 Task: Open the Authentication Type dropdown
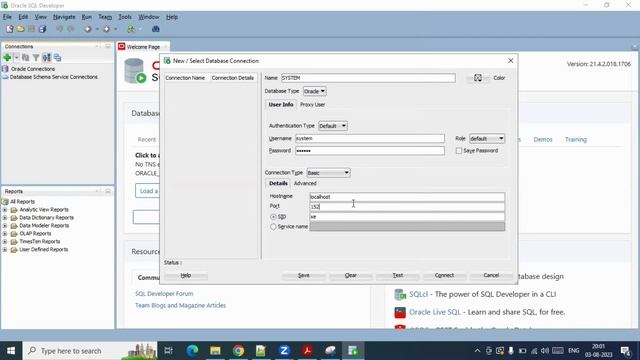pos(333,126)
